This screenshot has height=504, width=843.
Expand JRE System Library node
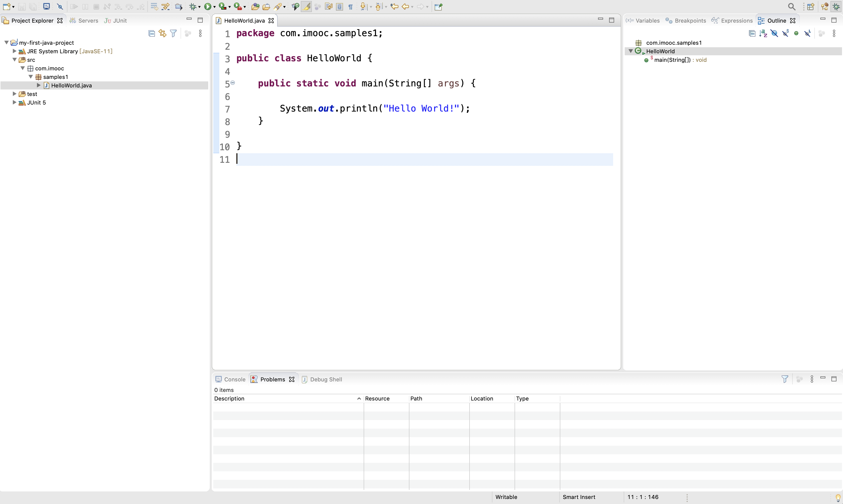(x=14, y=51)
